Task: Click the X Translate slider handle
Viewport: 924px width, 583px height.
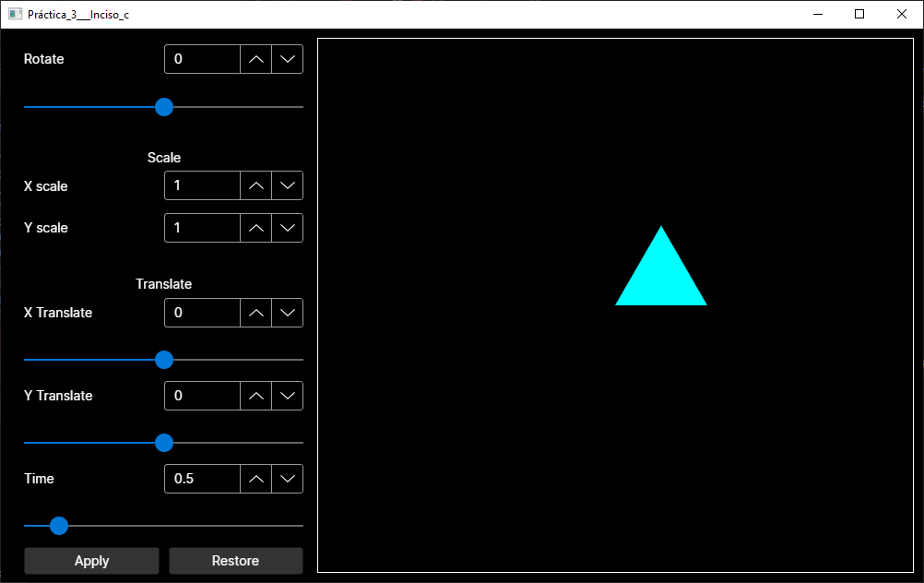Action: pyautogui.click(x=163, y=360)
